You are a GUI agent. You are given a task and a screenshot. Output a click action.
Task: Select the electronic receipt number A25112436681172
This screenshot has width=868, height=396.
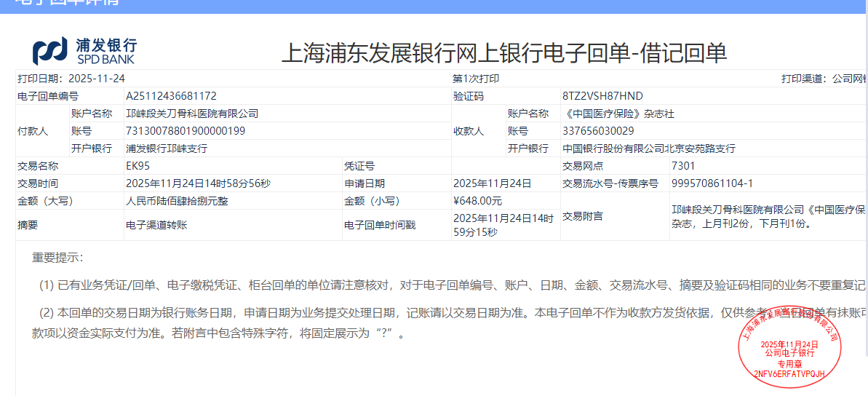tap(171, 96)
